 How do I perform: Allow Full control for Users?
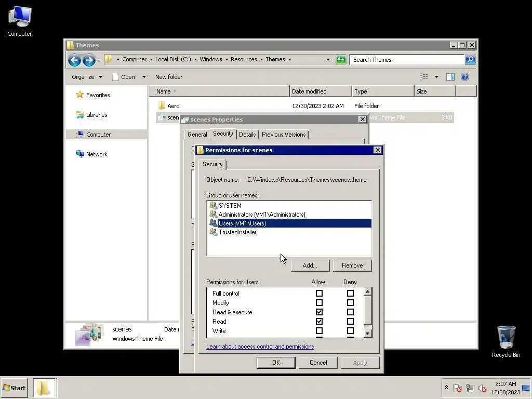(319, 293)
